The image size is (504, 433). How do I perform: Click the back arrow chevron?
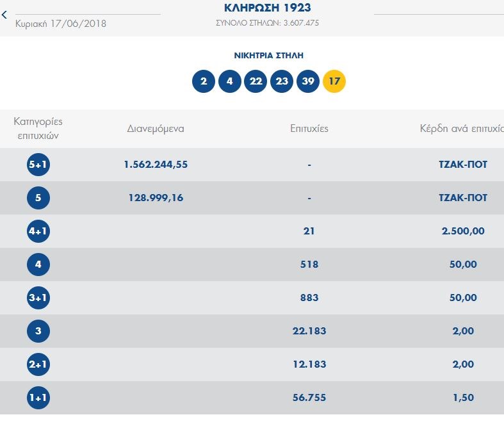[5, 15]
